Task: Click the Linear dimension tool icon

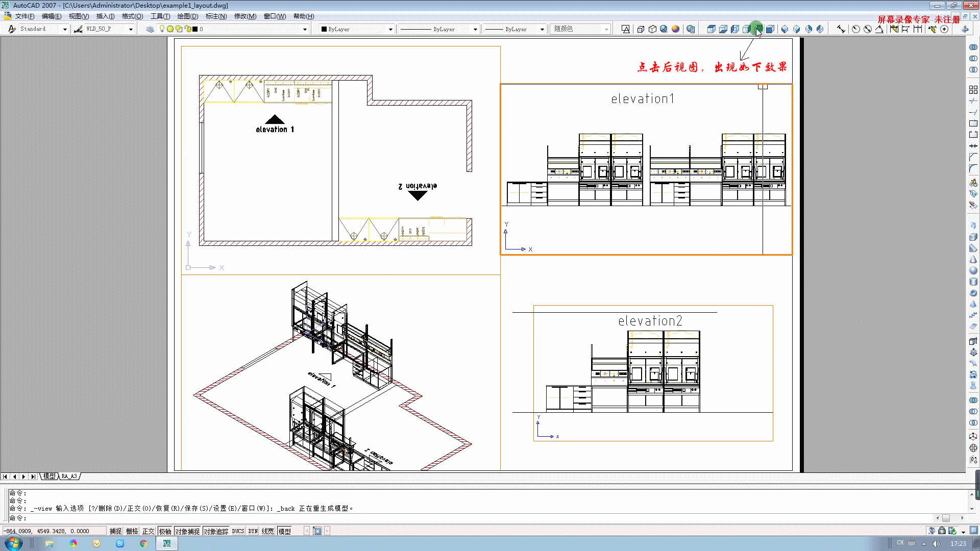Action: 841,29
